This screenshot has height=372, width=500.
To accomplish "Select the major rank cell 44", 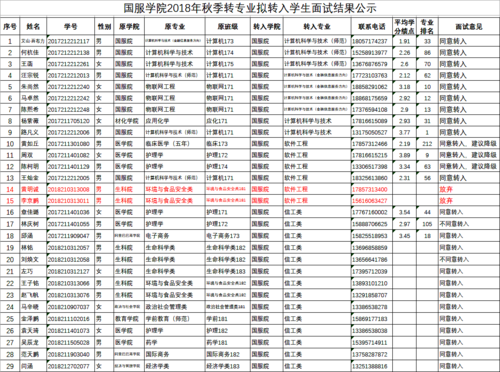I will tap(427, 212).
